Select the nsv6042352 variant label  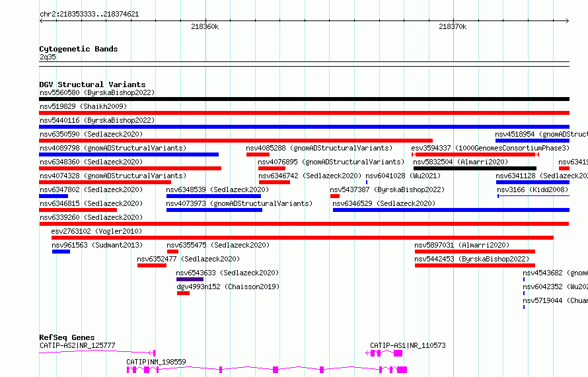(556, 287)
